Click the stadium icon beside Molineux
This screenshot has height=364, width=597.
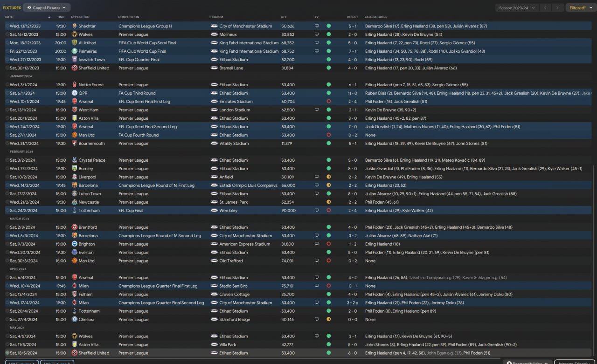coord(214,34)
